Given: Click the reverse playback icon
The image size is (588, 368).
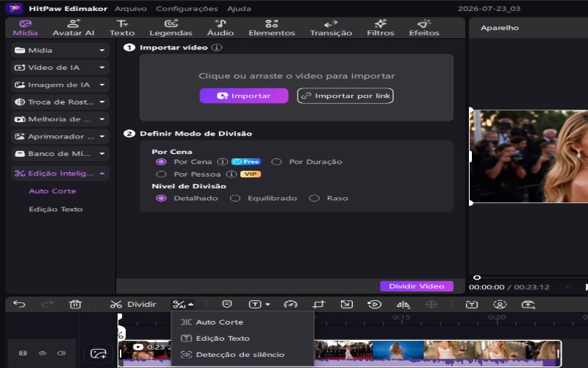Looking at the screenshot, I should [375, 305].
